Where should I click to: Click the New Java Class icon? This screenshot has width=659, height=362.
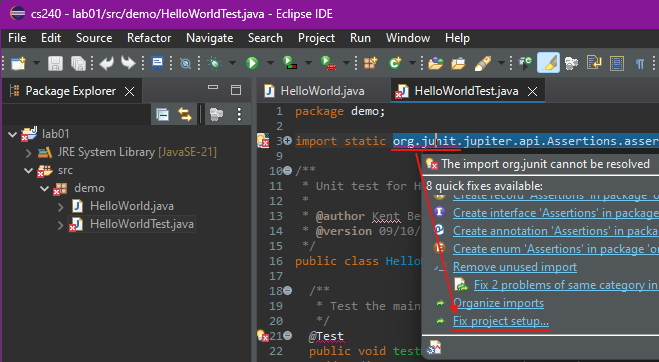pyautogui.click(x=395, y=63)
